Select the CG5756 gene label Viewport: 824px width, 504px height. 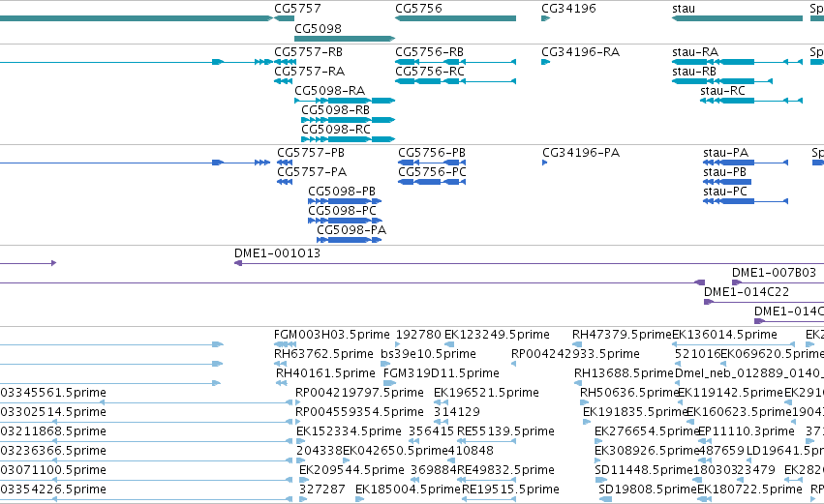[419, 9]
